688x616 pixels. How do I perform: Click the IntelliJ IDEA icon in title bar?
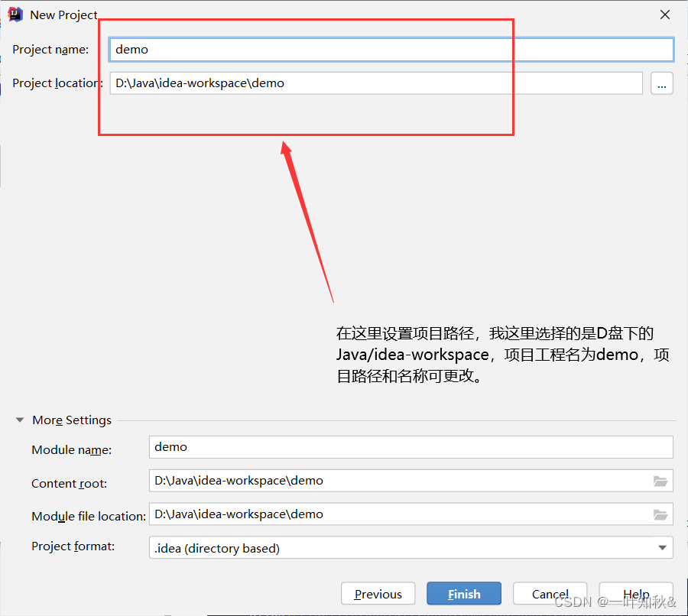pos(15,15)
